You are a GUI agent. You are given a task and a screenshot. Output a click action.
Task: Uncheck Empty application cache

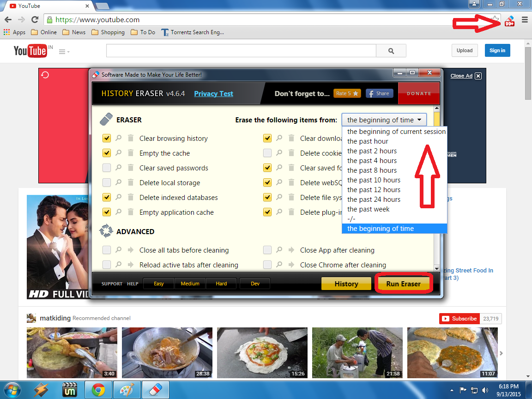(107, 212)
